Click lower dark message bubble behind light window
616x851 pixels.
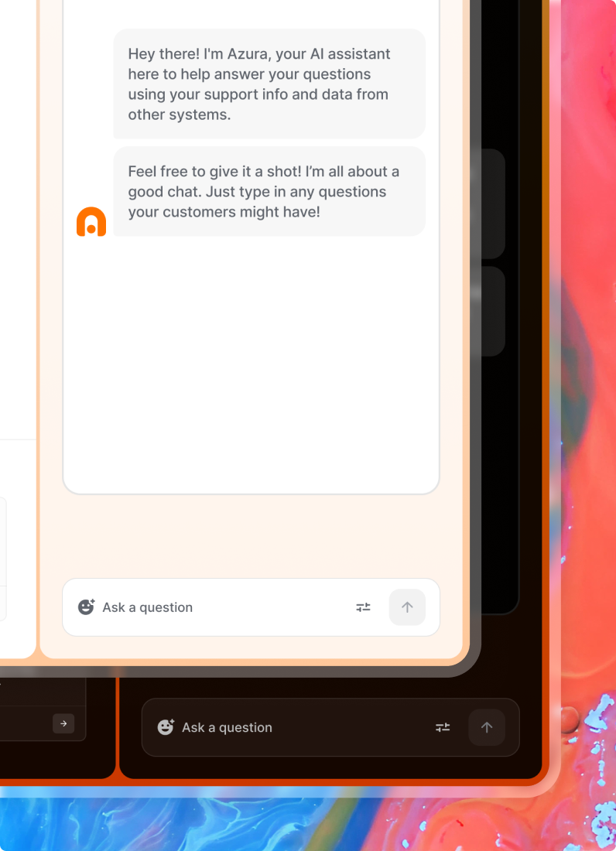coord(493,311)
